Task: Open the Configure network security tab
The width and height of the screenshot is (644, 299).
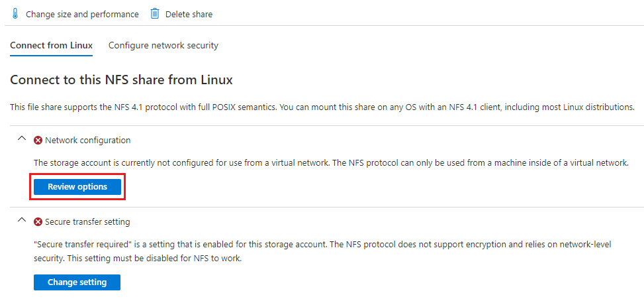Action: click(x=163, y=46)
